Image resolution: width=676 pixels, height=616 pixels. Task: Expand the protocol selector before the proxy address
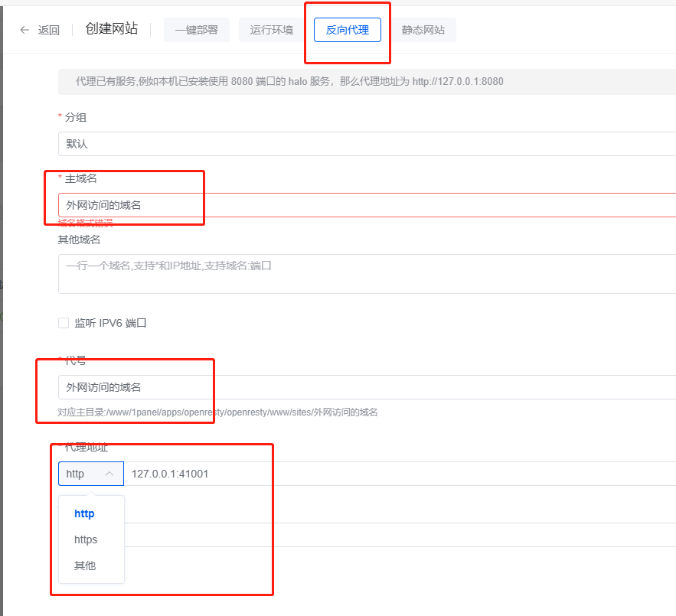(x=90, y=473)
